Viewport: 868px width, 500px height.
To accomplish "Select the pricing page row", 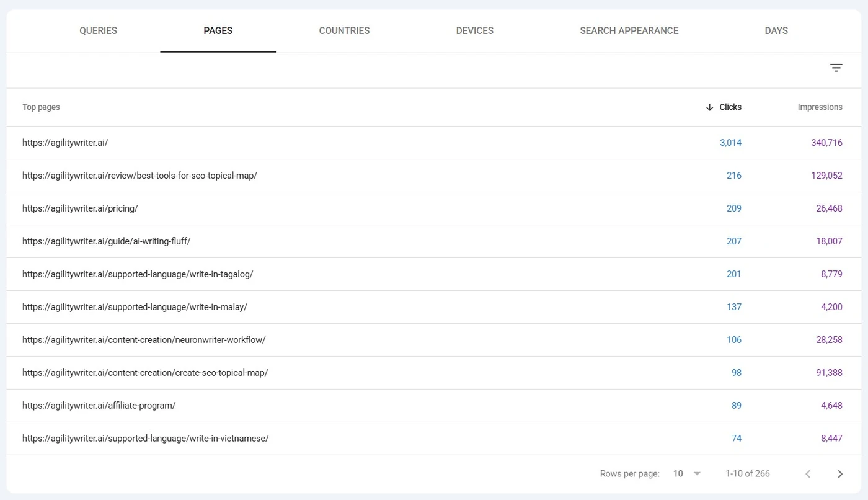I will (x=434, y=208).
